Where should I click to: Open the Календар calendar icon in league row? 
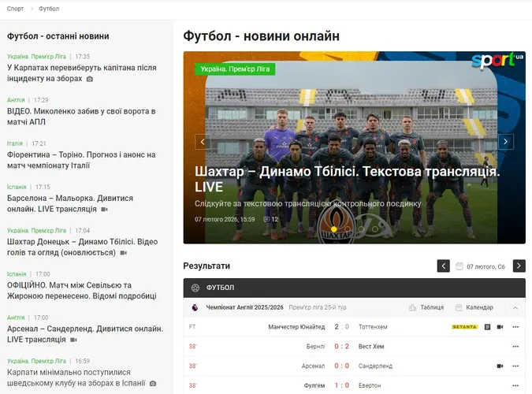click(459, 307)
